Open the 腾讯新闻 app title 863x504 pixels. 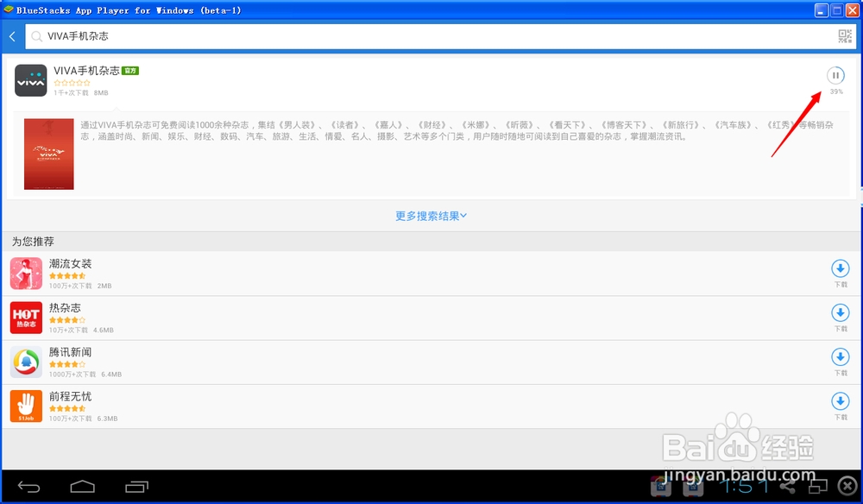tap(71, 352)
